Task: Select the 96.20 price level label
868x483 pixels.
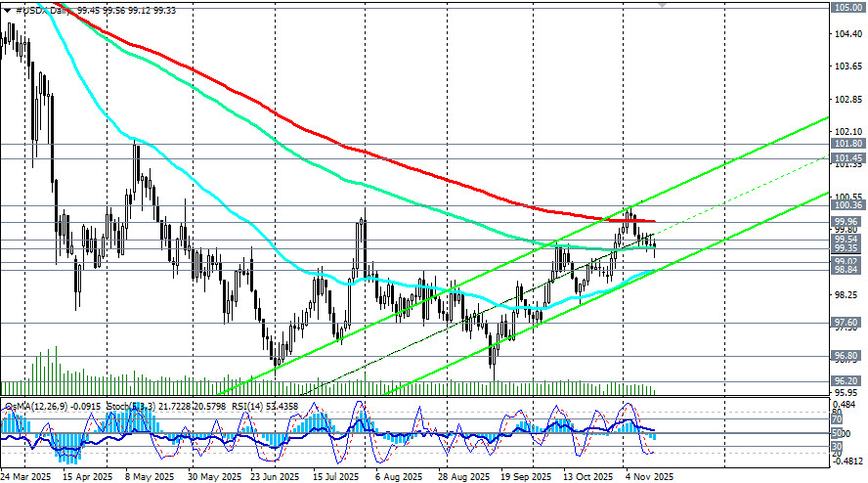Action: click(x=846, y=381)
